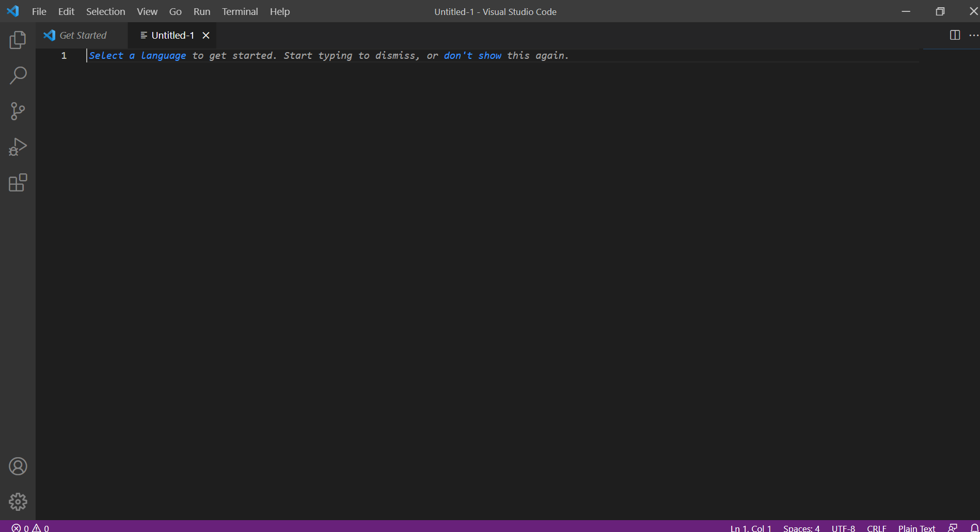Open the Search view icon
The width and height of the screenshot is (980, 532).
(x=18, y=75)
